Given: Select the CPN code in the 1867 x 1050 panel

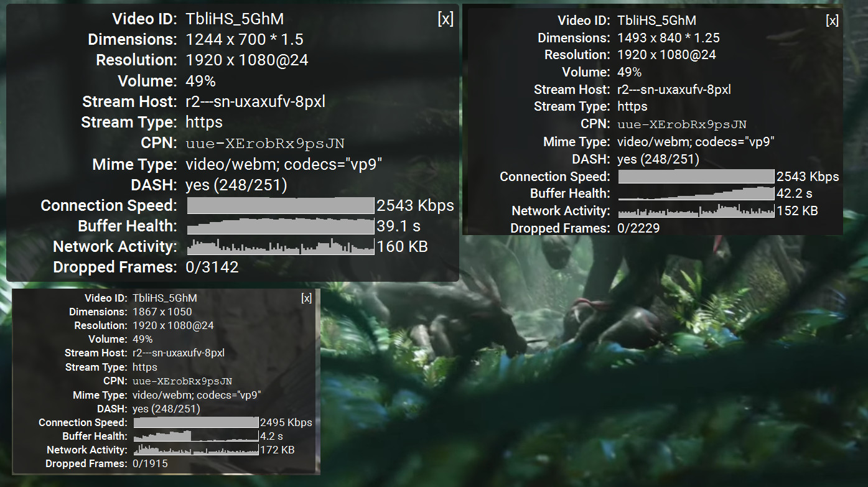Looking at the screenshot, I should click(x=182, y=381).
